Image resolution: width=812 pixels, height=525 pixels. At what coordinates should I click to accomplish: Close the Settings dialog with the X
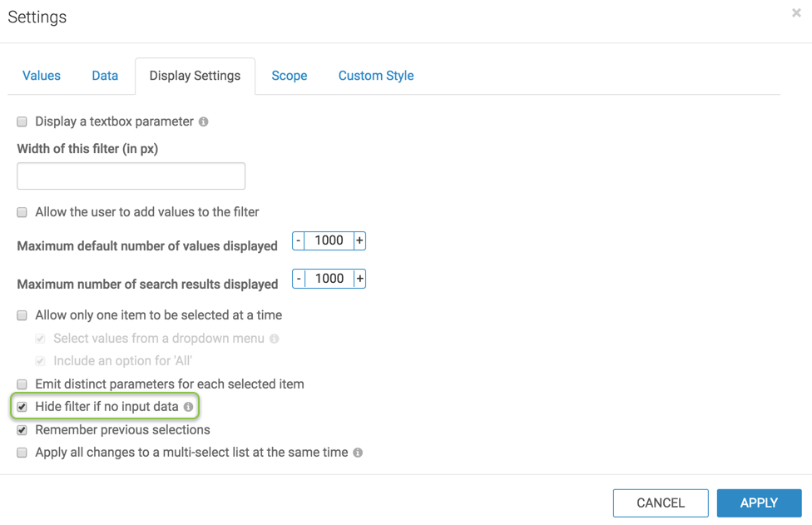click(x=796, y=13)
